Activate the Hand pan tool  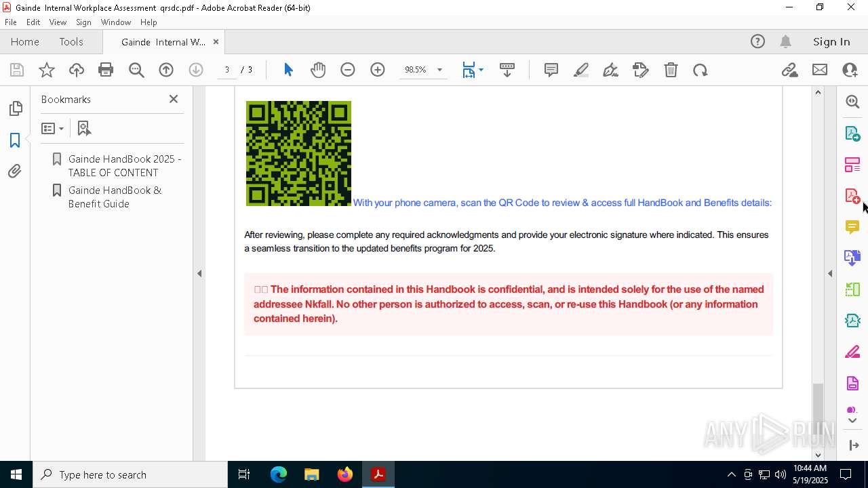tap(318, 70)
